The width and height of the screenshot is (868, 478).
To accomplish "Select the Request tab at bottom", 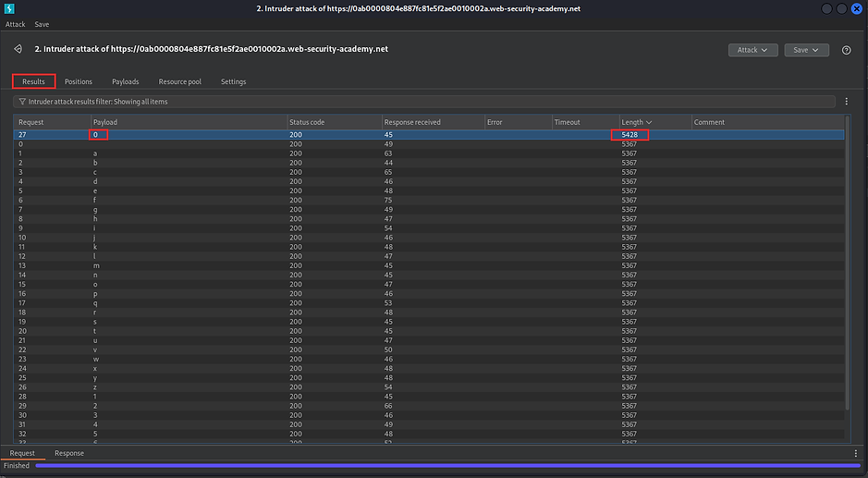I will [22, 453].
